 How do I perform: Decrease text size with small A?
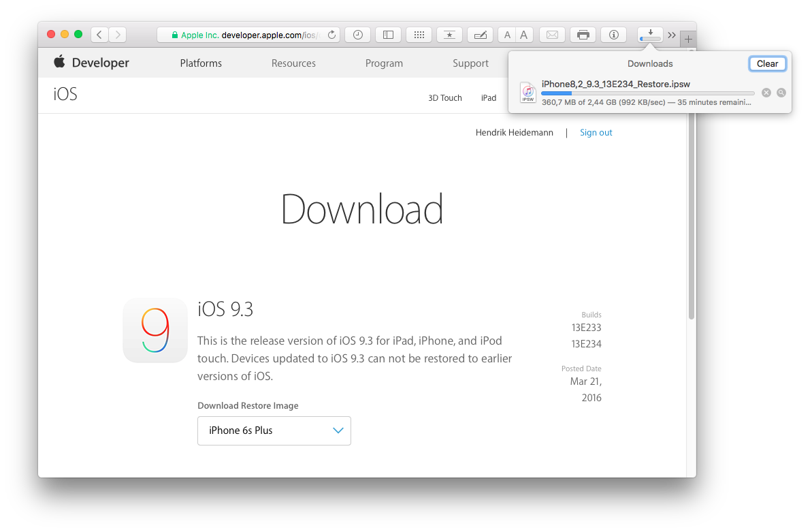507,35
